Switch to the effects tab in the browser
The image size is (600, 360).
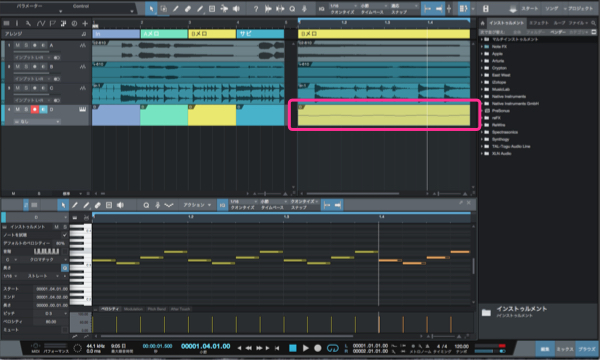[x=539, y=23]
